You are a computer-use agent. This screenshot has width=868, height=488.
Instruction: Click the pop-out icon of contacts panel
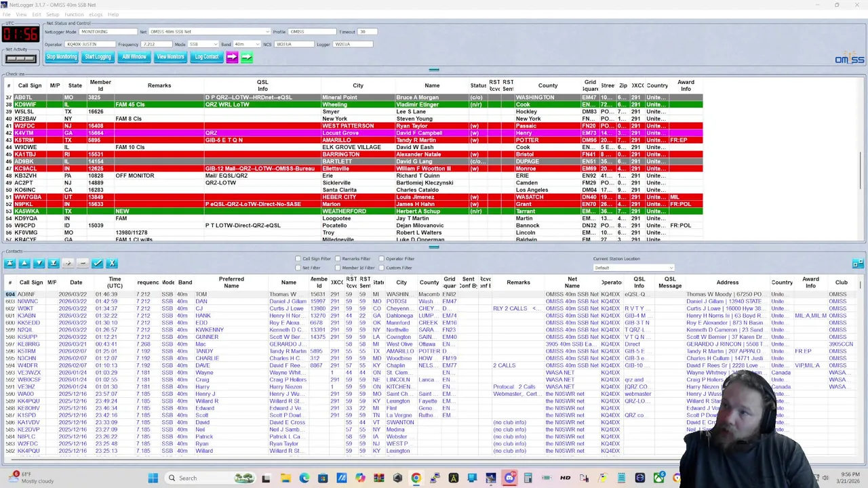pyautogui.click(x=857, y=263)
